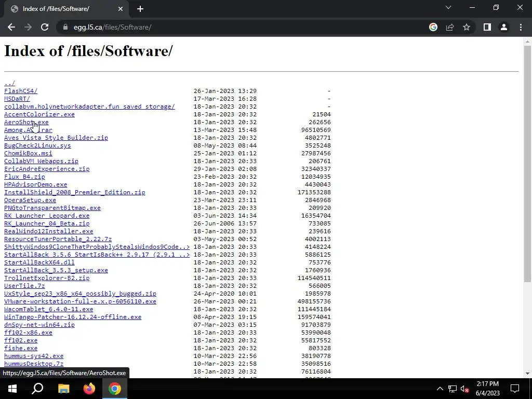Viewport: 532px width, 399px height.
Task: Download HPAdvisorDemo.exe
Action: click(x=36, y=184)
